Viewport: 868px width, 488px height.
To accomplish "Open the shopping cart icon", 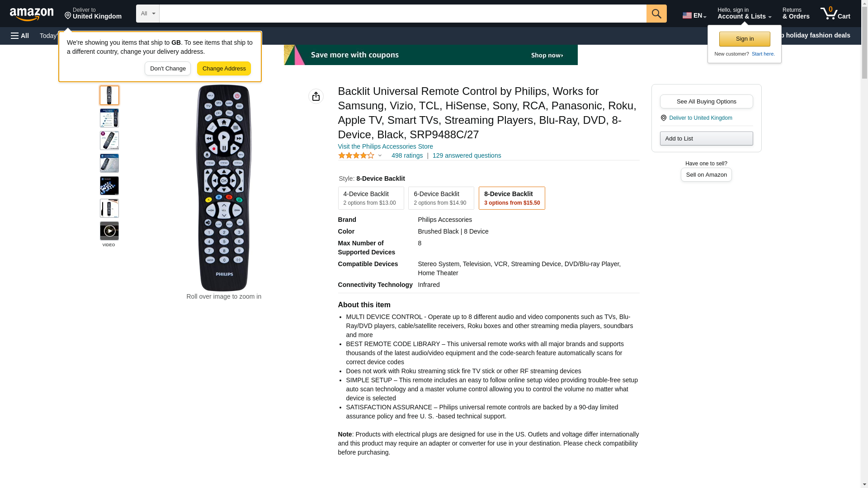I will click(835, 14).
